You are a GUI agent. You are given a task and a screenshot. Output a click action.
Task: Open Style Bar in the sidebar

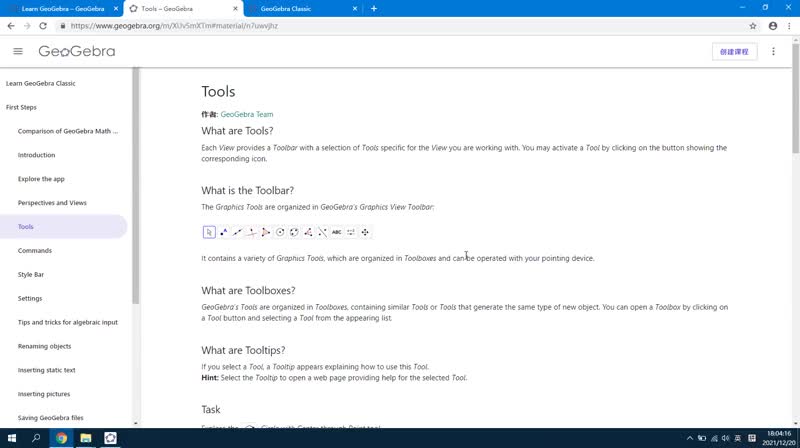tap(31, 275)
